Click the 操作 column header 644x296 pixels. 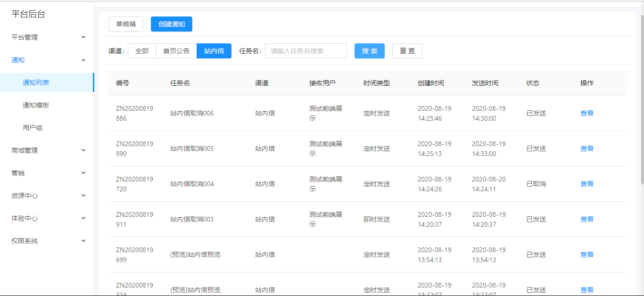[x=587, y=83]
